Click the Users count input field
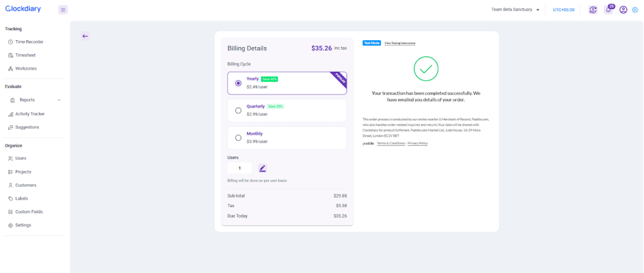 (x=240, y=168)
